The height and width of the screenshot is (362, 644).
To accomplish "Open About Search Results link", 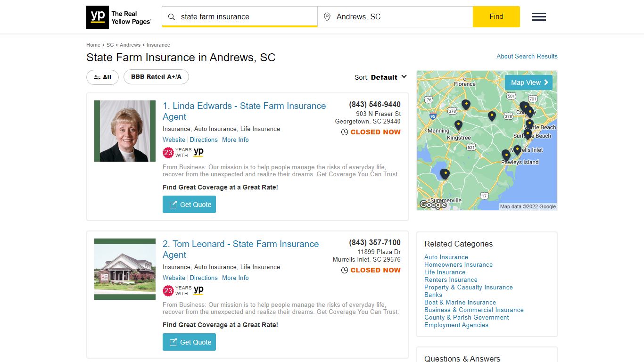I will tap(527, 56).
